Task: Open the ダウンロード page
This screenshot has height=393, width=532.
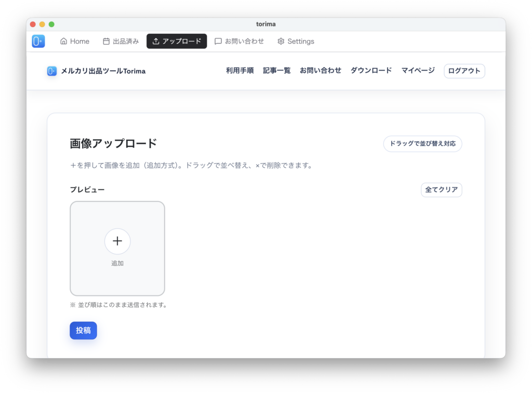Action: 371,71
